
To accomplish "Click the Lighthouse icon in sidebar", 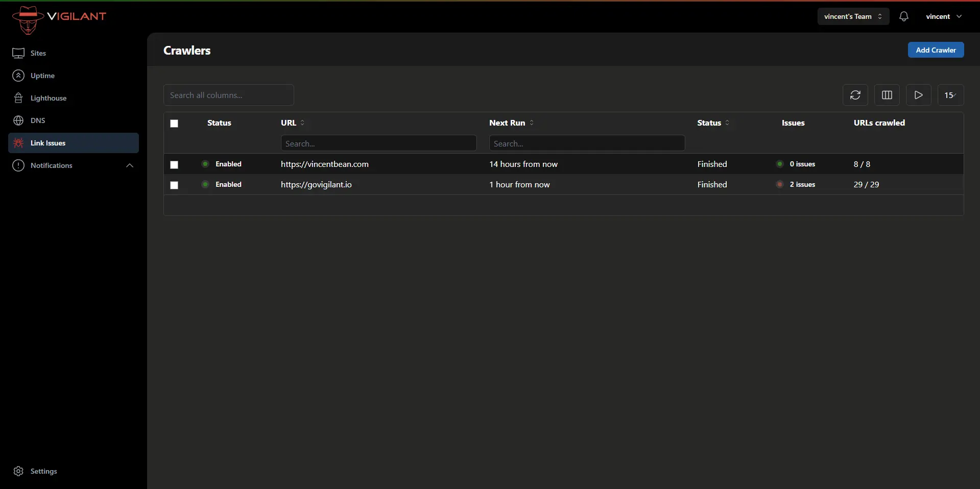I will point(18,98).
